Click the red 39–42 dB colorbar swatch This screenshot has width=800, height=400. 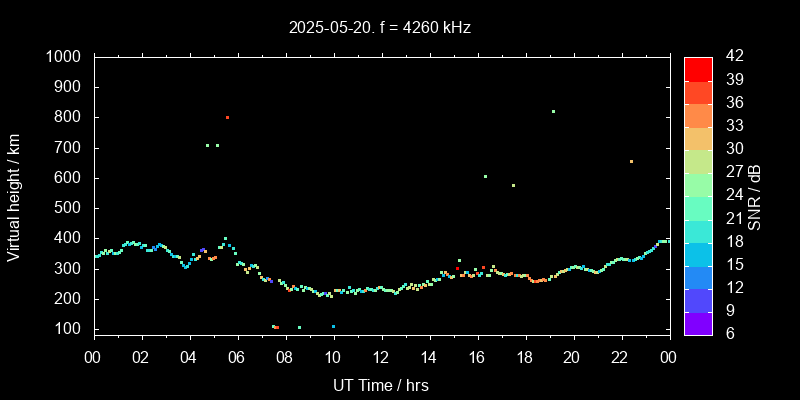(698, 68)
